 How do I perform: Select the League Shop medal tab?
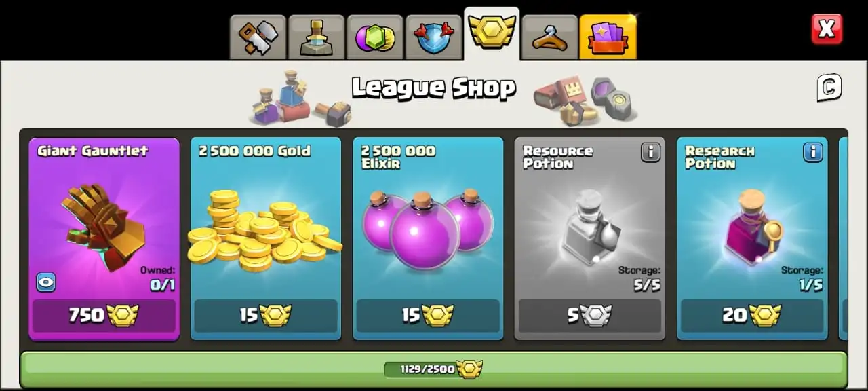click(492, 34)
